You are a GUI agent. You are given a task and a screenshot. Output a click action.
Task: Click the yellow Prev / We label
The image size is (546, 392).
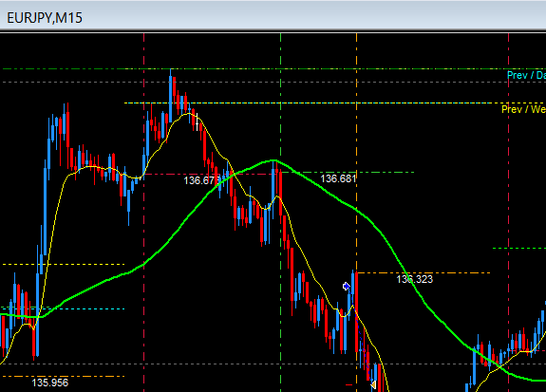(523, 109)
